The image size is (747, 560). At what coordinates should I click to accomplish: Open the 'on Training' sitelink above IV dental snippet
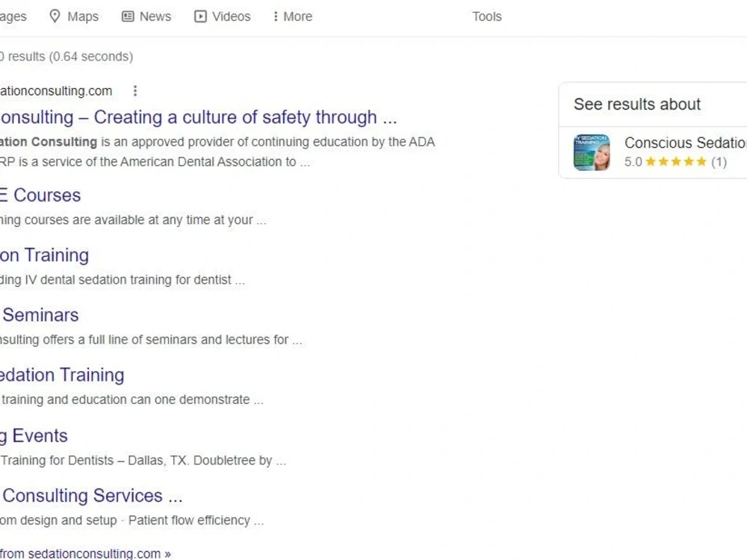pos(44,255)
